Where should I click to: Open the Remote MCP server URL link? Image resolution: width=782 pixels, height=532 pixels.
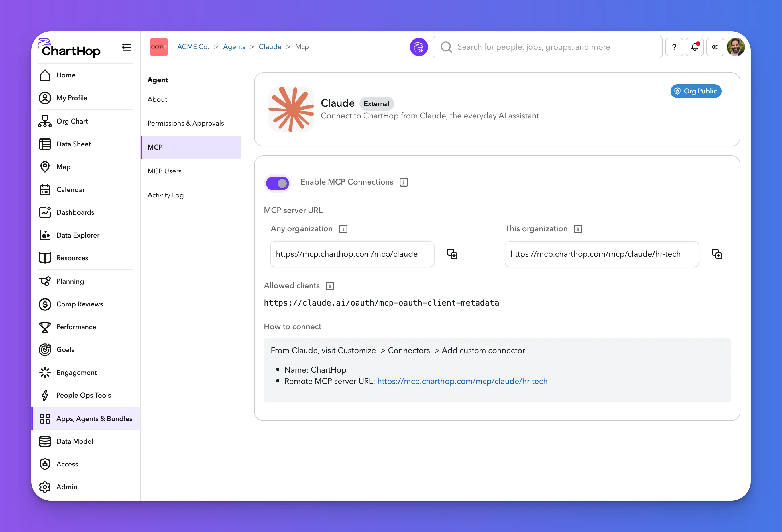point(462,381)
